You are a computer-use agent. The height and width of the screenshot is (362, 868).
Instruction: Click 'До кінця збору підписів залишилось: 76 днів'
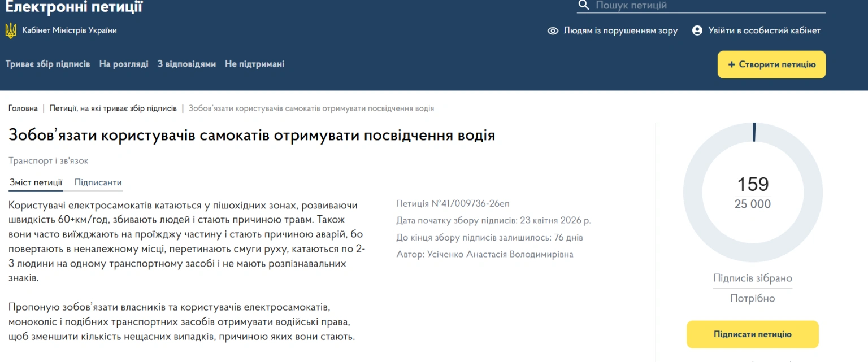[490, 238]
